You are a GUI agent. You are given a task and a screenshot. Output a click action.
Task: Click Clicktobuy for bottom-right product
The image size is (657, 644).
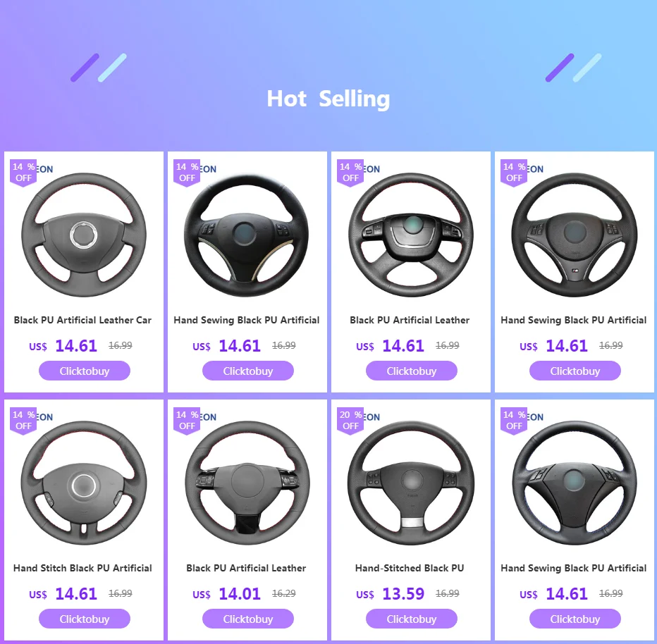point(575,619)
